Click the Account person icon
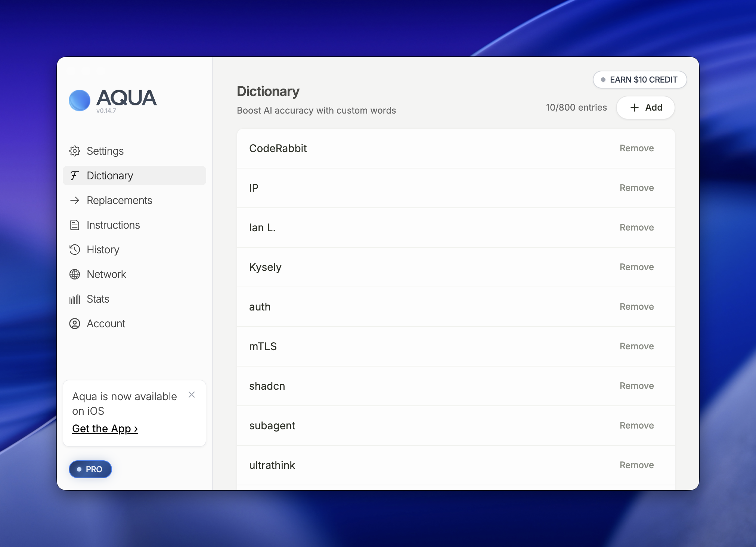Screen dimensions: 756x547 click(x=75, y=324)
